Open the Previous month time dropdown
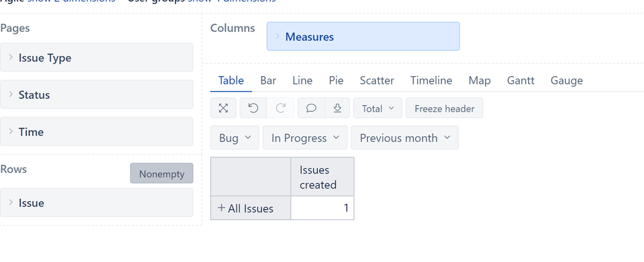Screen dimensions: 644x262 (405, 138)
